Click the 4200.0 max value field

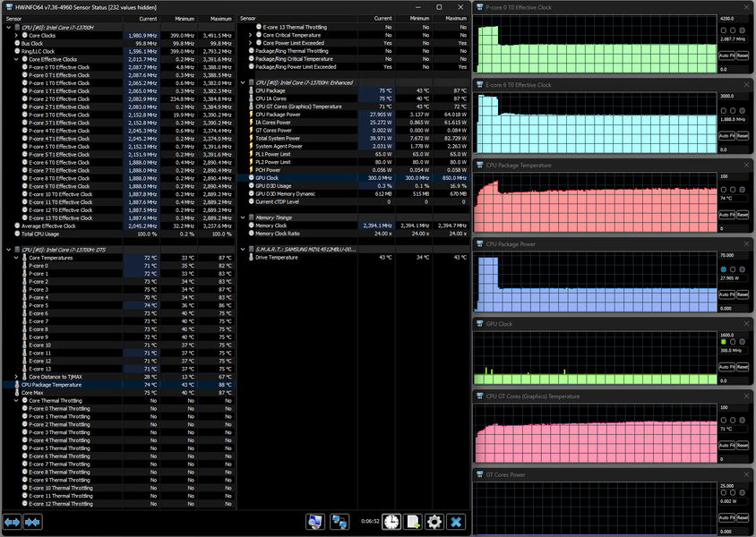point(734,18)
